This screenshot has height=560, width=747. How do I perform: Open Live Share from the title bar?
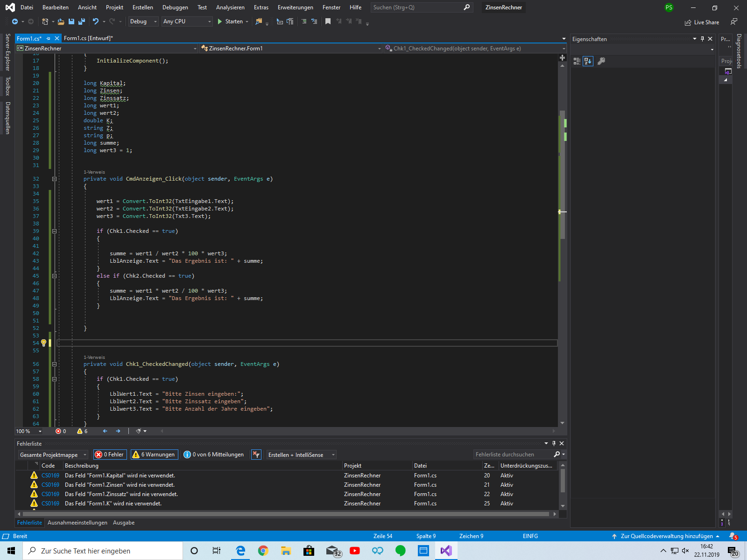tap(702, 22)
